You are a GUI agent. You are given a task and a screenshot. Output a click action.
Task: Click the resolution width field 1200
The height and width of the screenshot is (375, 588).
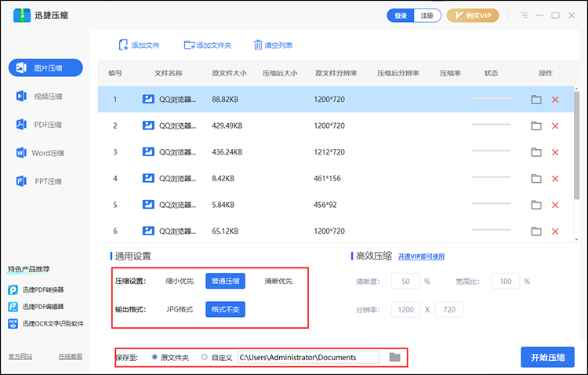coord(405,310)
